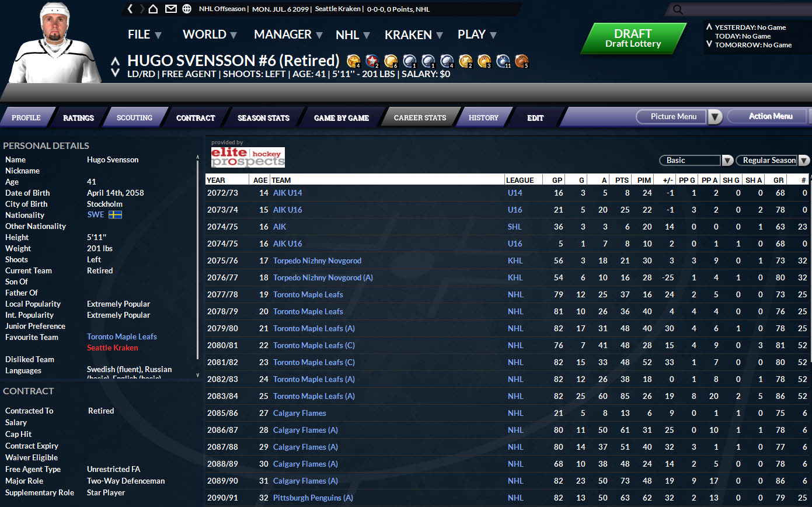812x507 pixels.
Task: Click the silver award badge numbered 4
Action: click(x=447, y=60)
